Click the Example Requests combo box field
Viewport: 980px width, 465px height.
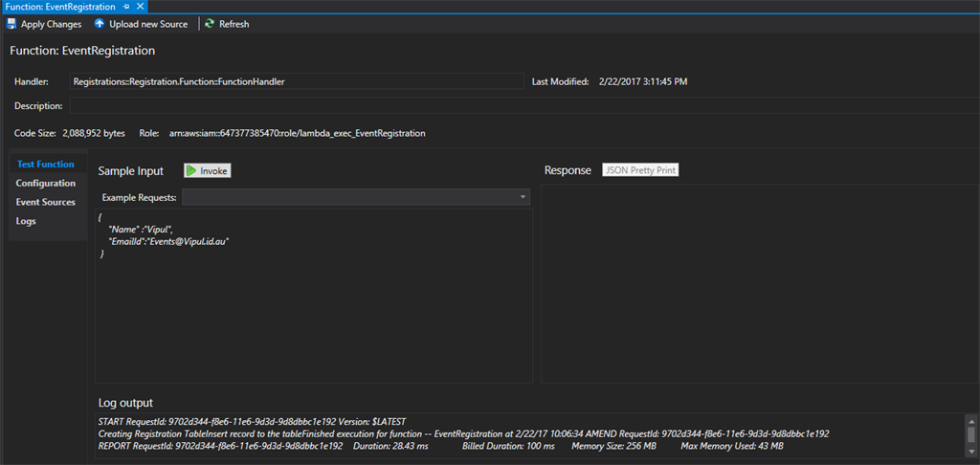click(x=356, y=197)
